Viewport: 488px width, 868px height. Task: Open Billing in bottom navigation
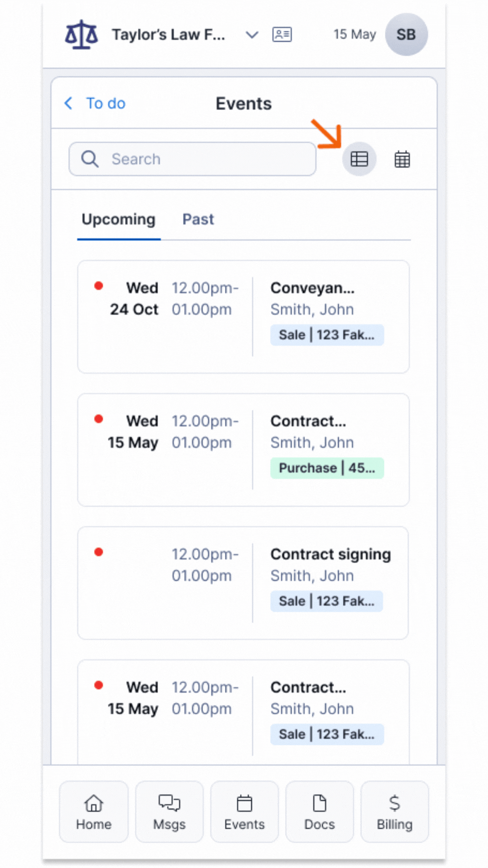(x=394, y=811)
